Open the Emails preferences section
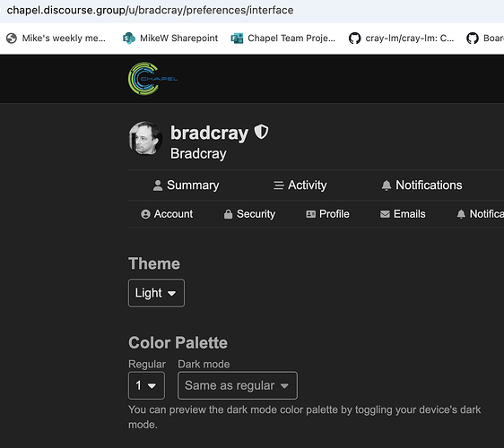The image size is (504, 448). point(403,214)
